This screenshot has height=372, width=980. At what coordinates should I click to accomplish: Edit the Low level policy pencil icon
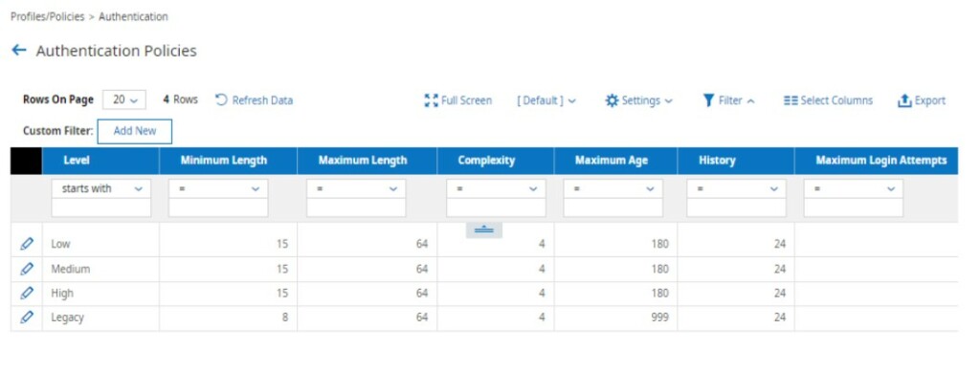[x=27, y=244]
